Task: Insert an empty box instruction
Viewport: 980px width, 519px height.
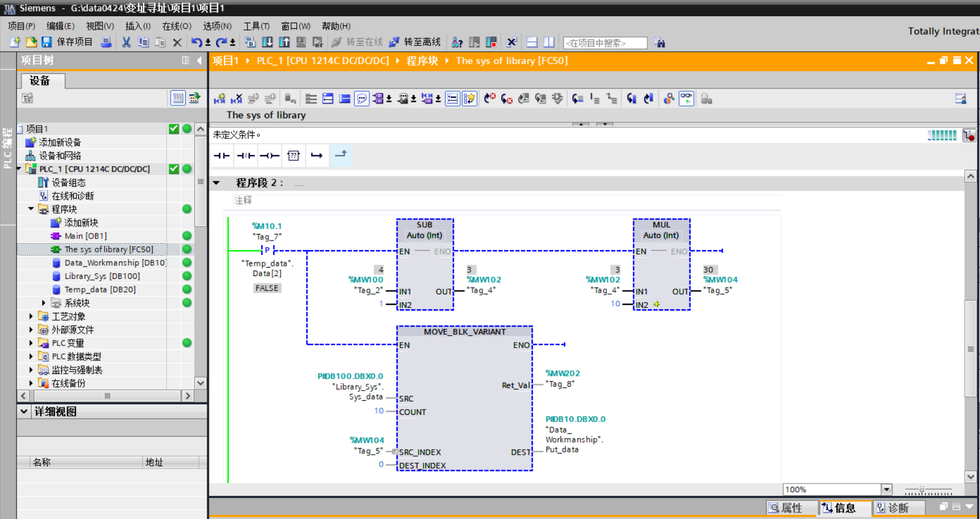Action: pyautogui.click(x=293, y=156)
